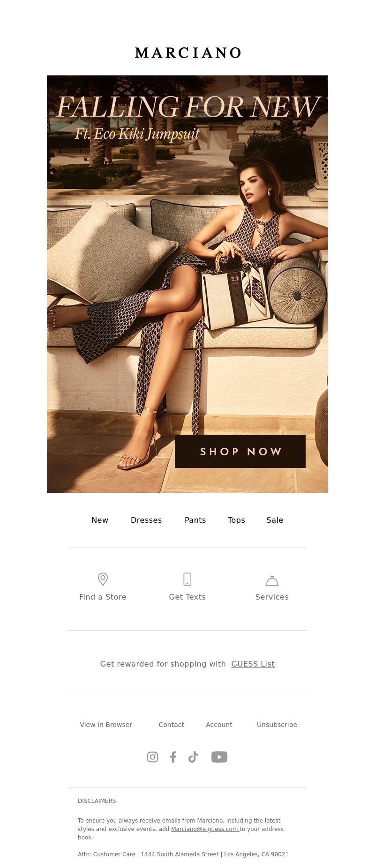
Task: Open the Sale category
Action: (275, 520)
